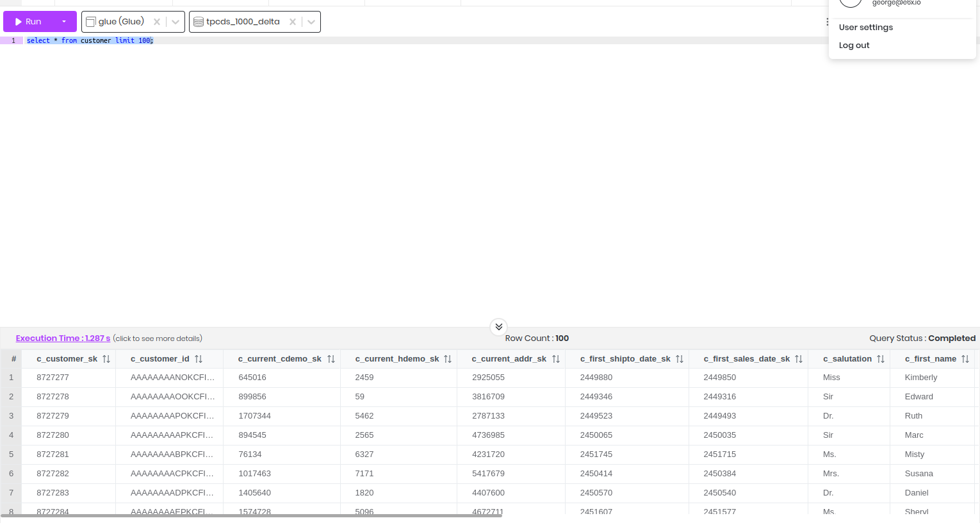Screen dimensions: 980x525
Task: Select cell 8727278 in c_customer_sk
Action: pos(53,397)
